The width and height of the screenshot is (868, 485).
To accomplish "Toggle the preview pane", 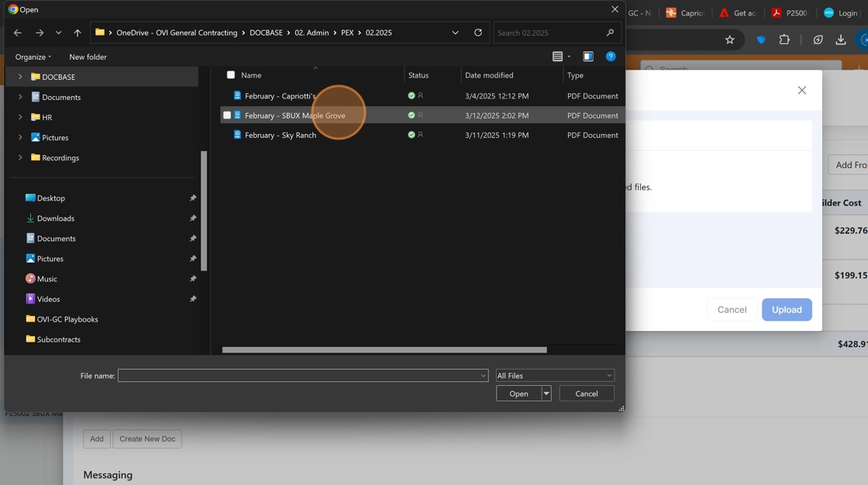I will point(588,57).
